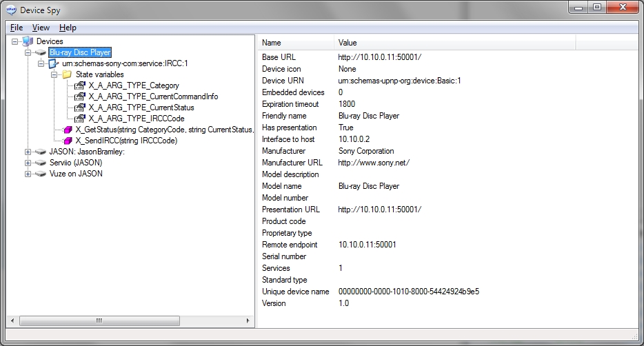This screenshot has width=644, height=346.
Task: Click the X_GetStatus action purple icon
Action: tap(67, 130)
